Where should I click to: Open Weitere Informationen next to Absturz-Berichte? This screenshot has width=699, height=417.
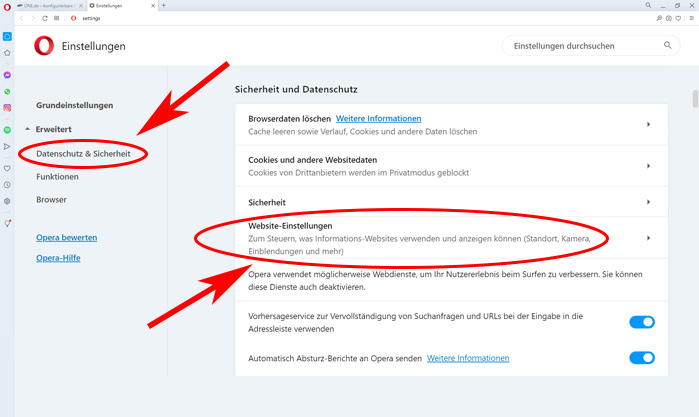(468, 358)
